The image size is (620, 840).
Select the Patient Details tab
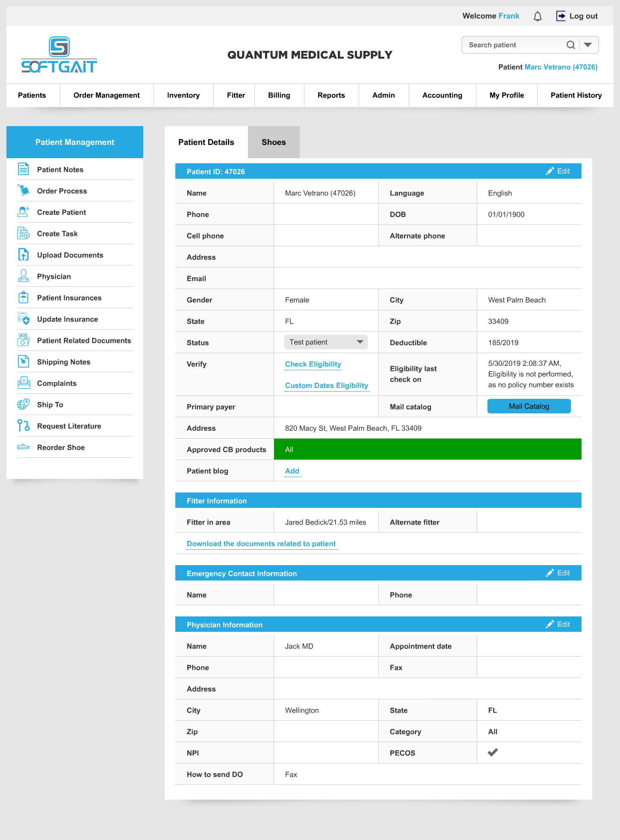[x=206, y=142]
